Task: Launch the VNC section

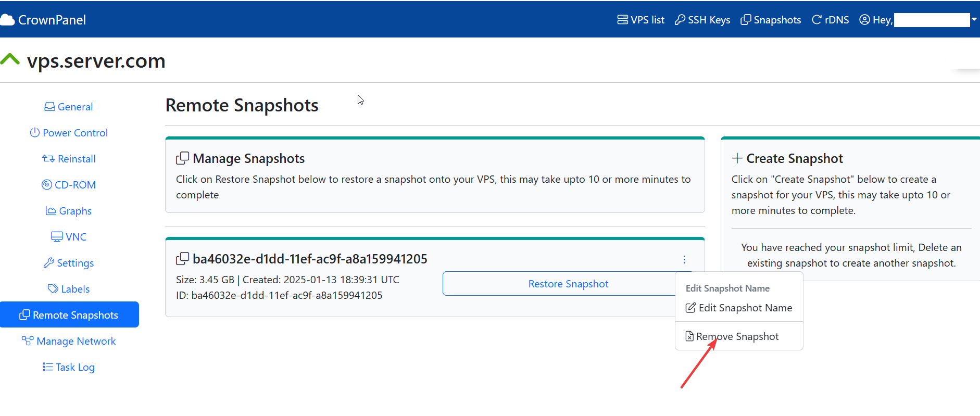Action: click(69, 237)
